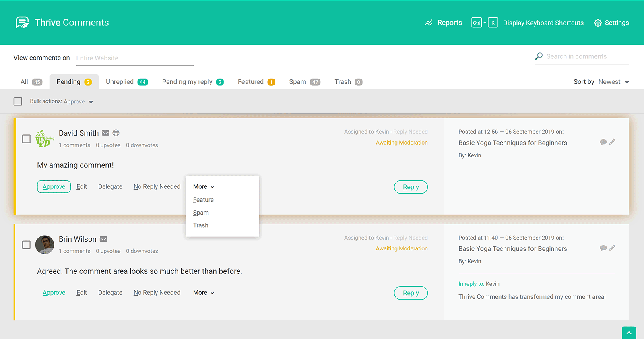This screenshot has width=644, height=339.
Task: Open the Spam tab
Action: click(305, 82)
